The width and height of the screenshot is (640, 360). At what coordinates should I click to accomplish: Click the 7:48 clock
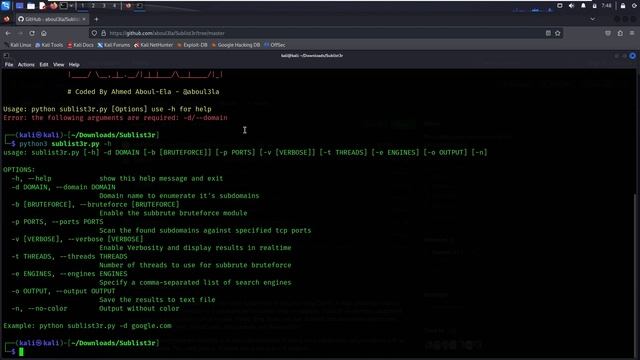(x=607, y=6)
